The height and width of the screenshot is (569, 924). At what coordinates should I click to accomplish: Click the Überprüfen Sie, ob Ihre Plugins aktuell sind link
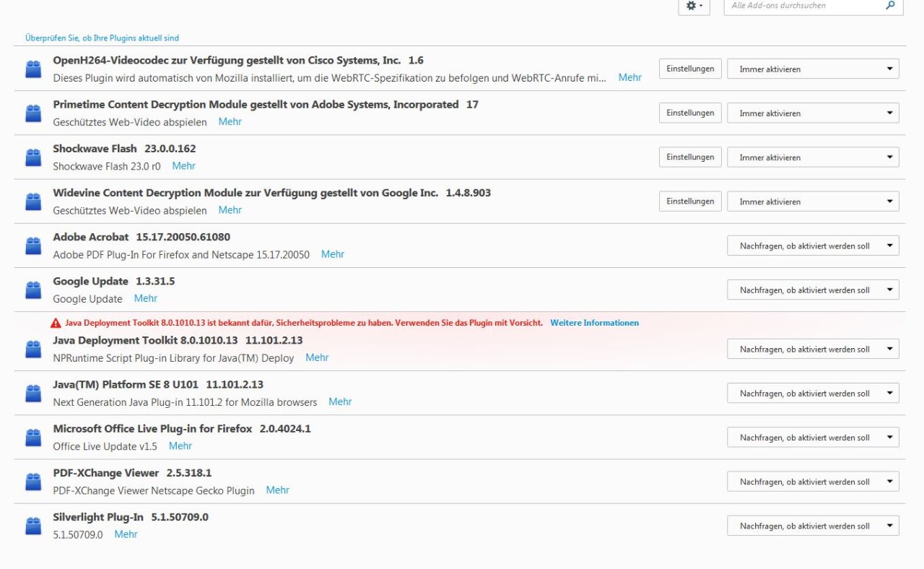102,38
